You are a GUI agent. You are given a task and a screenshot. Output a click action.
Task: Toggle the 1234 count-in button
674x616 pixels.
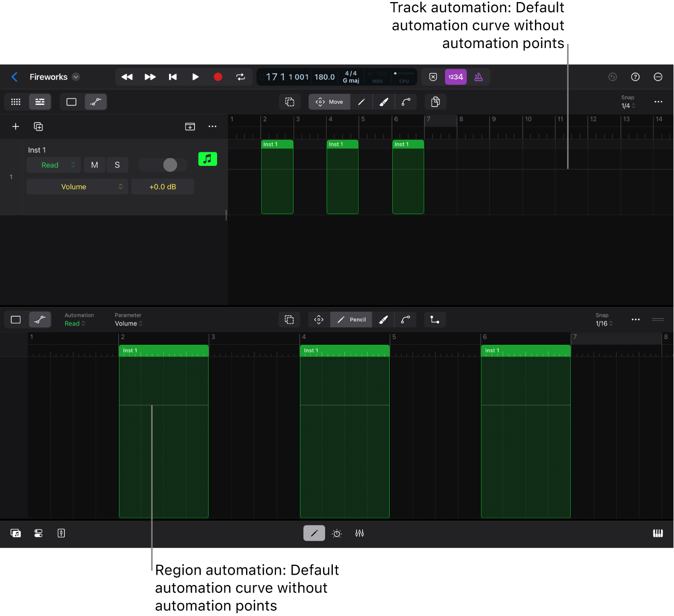tap(455, 77)
